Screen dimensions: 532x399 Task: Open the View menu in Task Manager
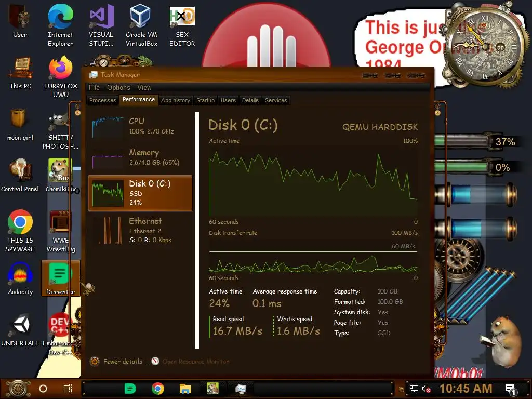point(144,87)
